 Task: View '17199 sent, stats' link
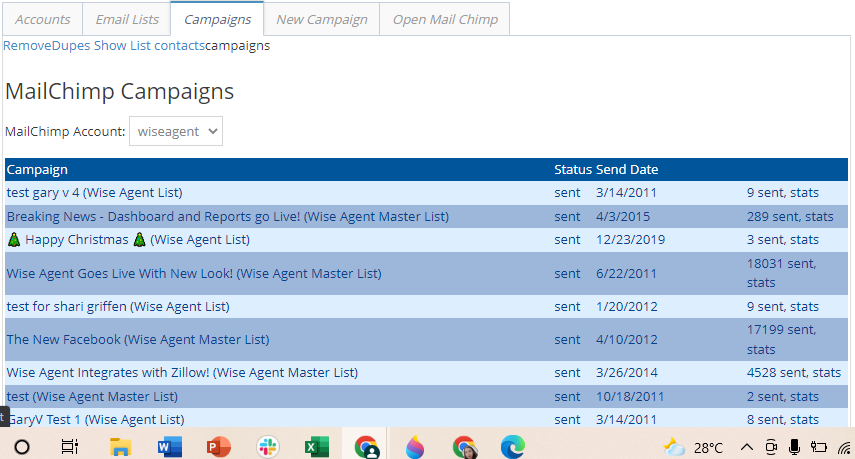point(781,340)
